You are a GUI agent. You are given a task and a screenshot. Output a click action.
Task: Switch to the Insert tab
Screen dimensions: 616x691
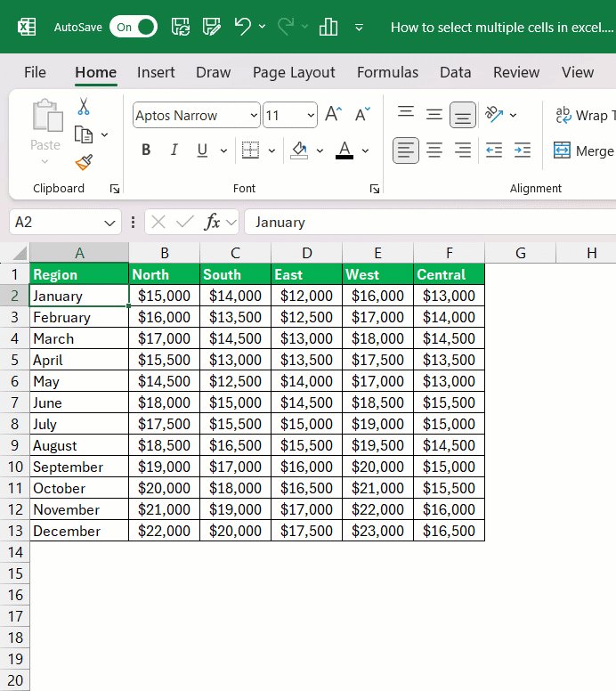click(156, 72)
